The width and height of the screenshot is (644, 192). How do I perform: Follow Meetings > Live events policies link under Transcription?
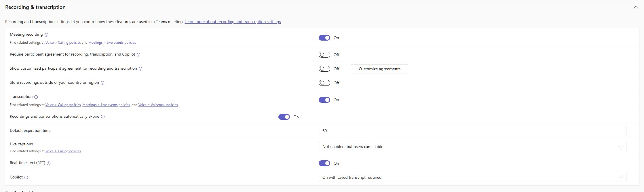tap(106, 105)
